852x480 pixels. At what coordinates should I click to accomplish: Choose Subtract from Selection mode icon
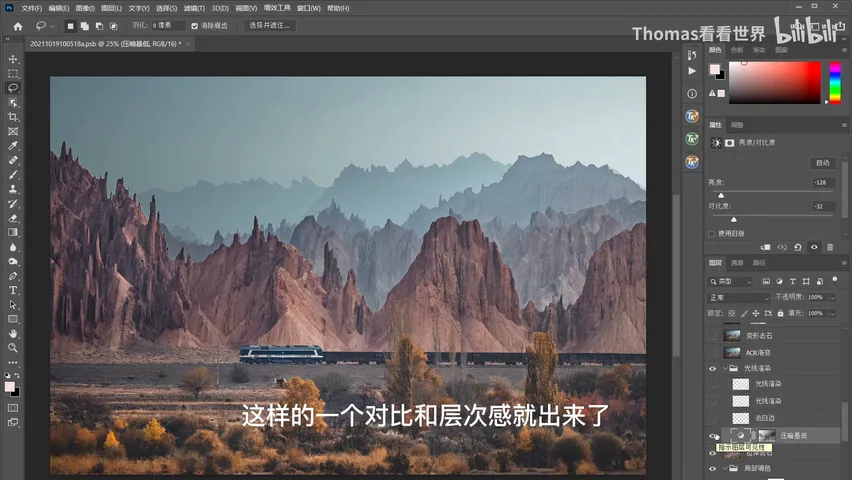(99, 26)
